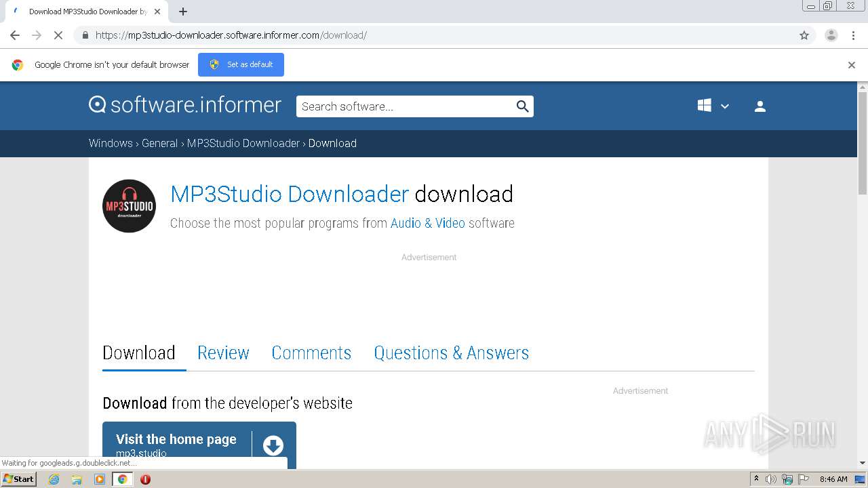Open Windows Media Player taskbar icon
This screenshot has height=488, width=868.
point(100,479)
